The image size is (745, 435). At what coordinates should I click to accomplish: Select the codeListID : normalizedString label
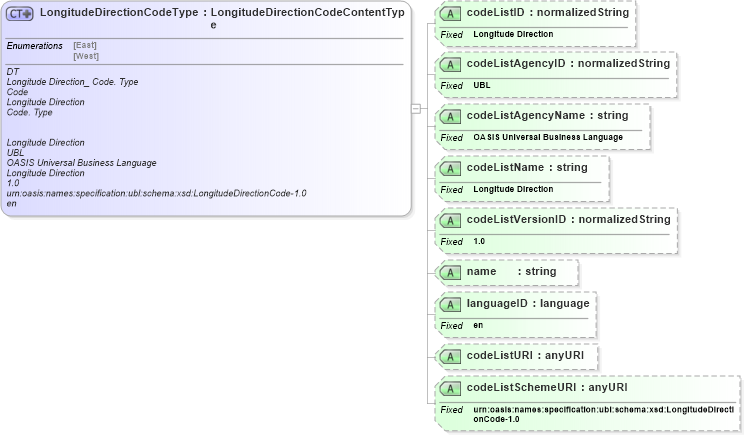pos(548,12)
